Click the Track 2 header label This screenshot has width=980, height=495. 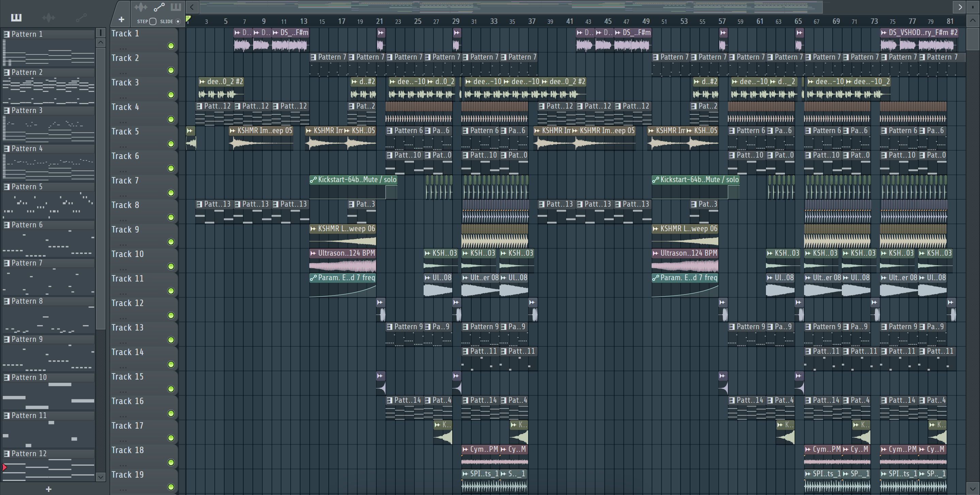[x=125, y=58]
